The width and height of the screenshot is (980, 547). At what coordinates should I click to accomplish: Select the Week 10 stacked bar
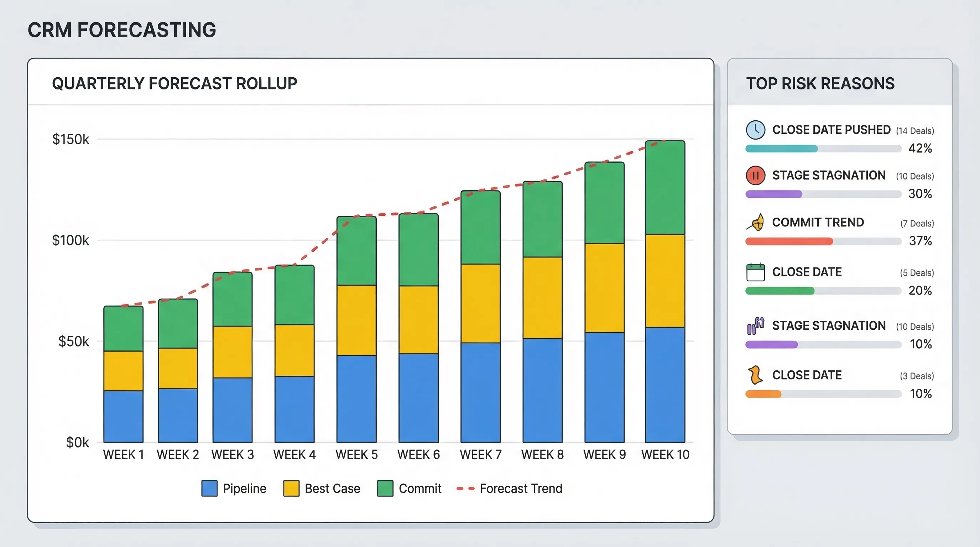point(665,285)
